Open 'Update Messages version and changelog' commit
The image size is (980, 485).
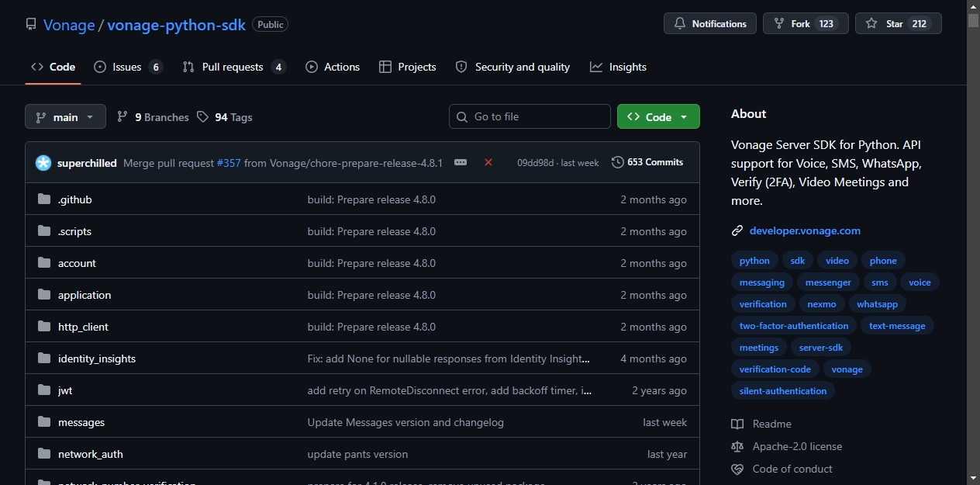[x=405, y=422]
